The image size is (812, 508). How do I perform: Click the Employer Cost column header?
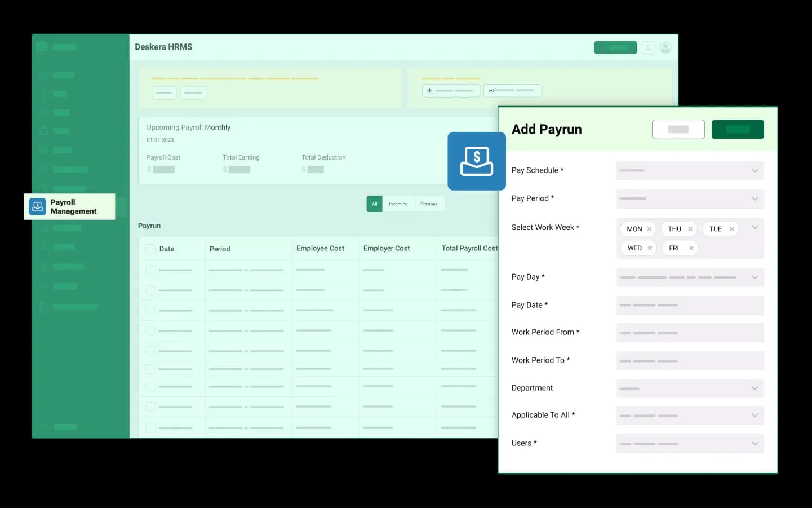387,248
